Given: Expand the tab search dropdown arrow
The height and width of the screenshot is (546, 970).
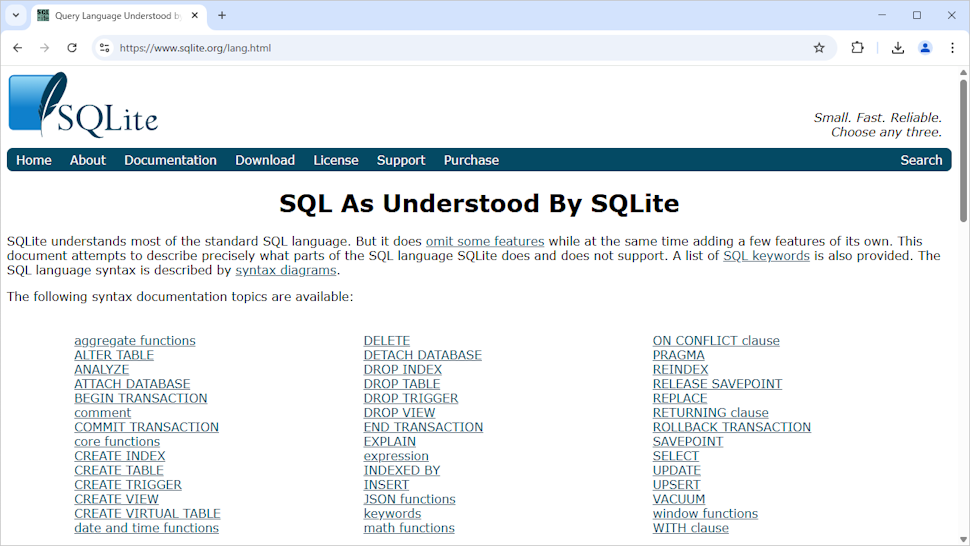Looking at the screenshot, I should pos(16,15).
